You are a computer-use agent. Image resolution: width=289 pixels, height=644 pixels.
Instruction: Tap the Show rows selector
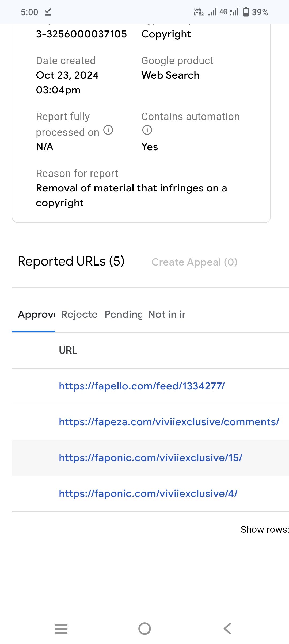coord(264,530)
